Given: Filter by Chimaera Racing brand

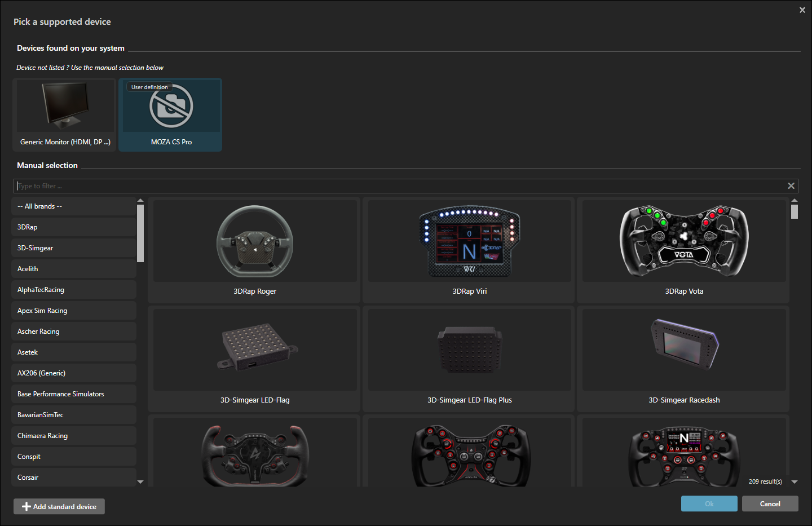Looking at the screenshot, I should [x=74, y=436].
